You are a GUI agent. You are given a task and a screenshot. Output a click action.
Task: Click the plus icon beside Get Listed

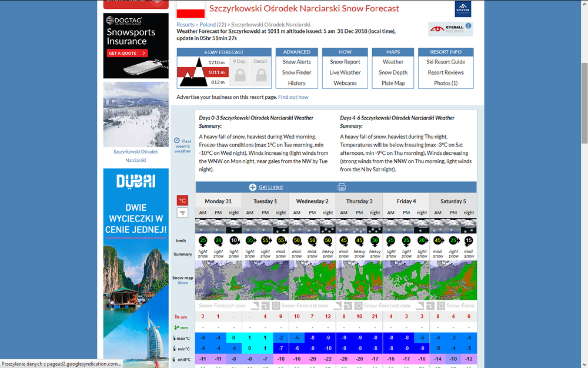(252, 187)
